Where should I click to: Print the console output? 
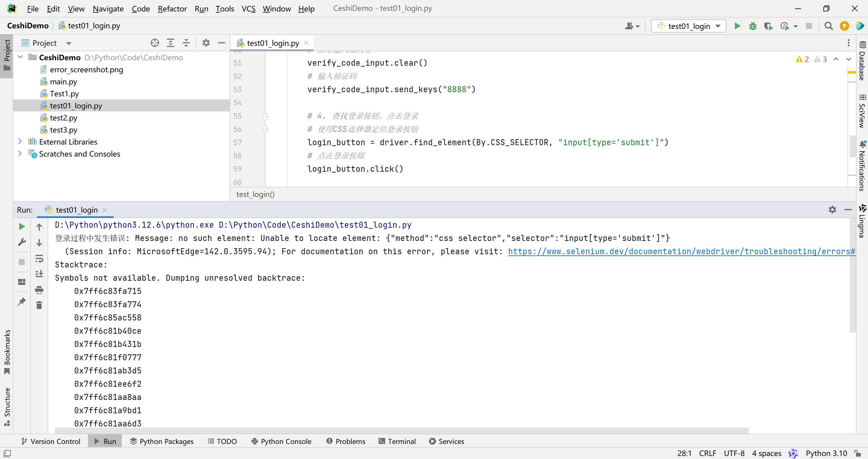pyautogui.click(x=39, y=290)
